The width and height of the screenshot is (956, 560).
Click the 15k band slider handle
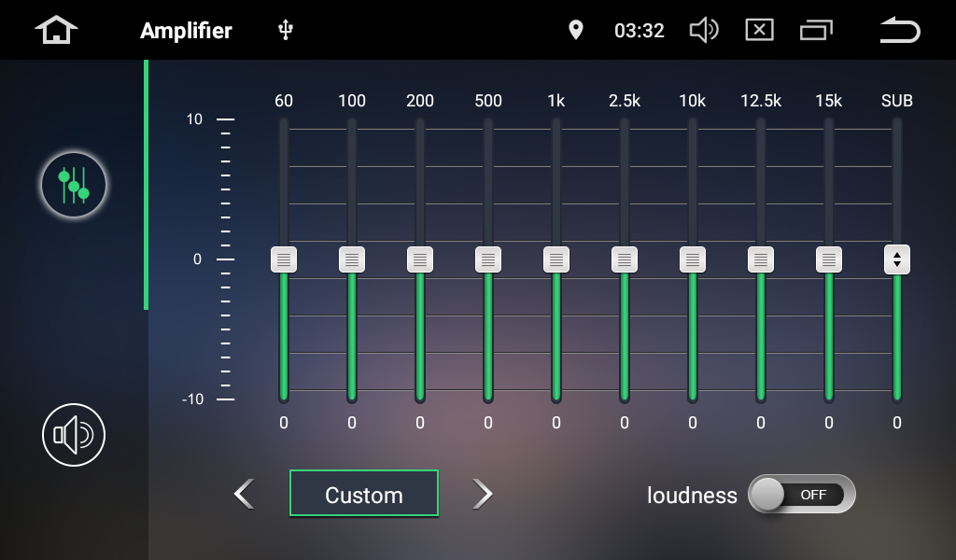829,259
